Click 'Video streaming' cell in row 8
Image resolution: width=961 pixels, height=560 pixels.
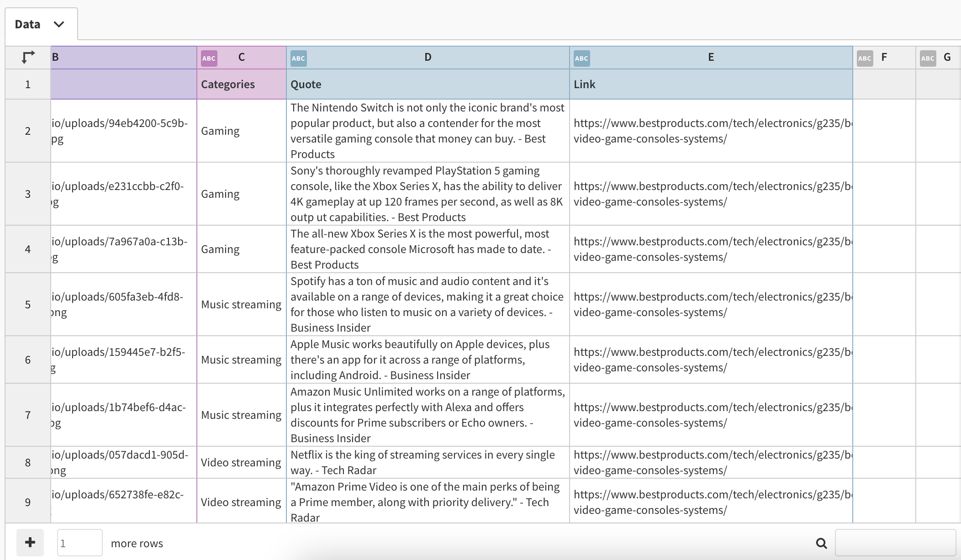coord(242,462)
